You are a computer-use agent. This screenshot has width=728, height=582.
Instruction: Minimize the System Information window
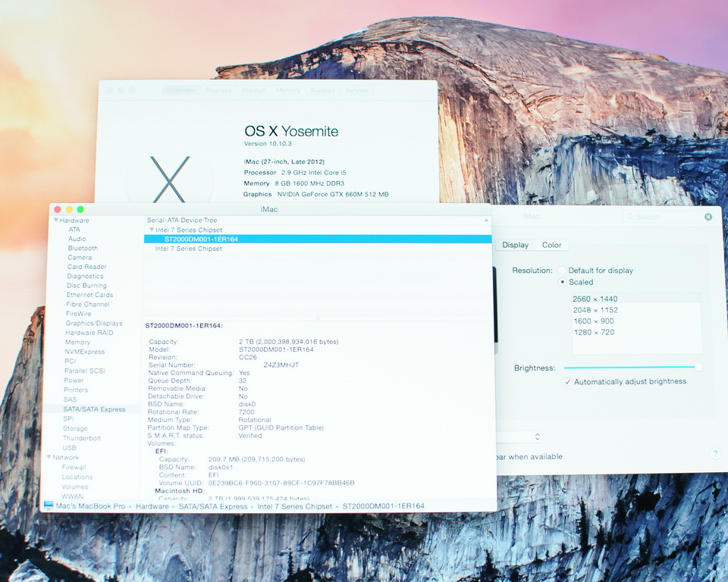coord(69,209)
